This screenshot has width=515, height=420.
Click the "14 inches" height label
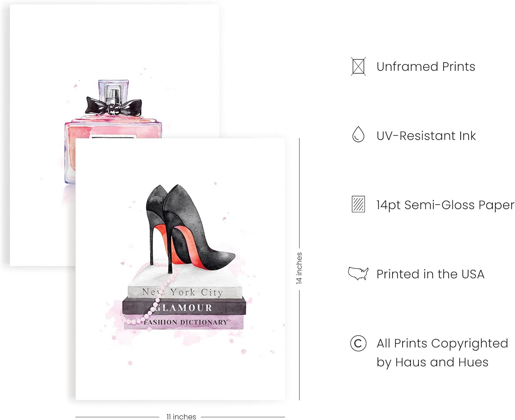coord(299,268)
